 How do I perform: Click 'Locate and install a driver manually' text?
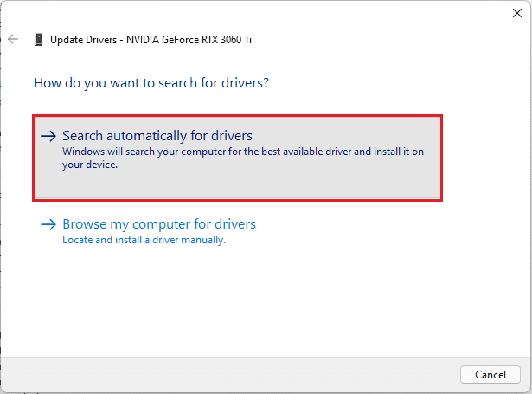[144, 240]
